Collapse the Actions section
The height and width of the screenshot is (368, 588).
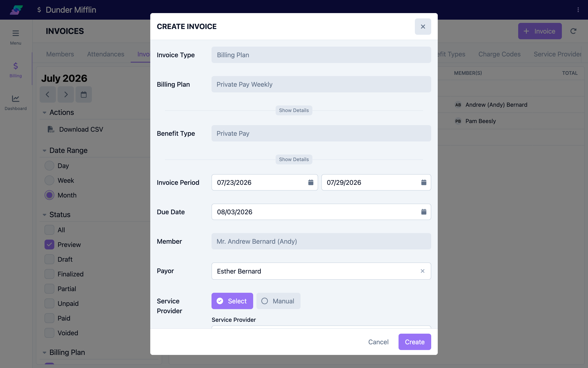click(x=45, y=112)
